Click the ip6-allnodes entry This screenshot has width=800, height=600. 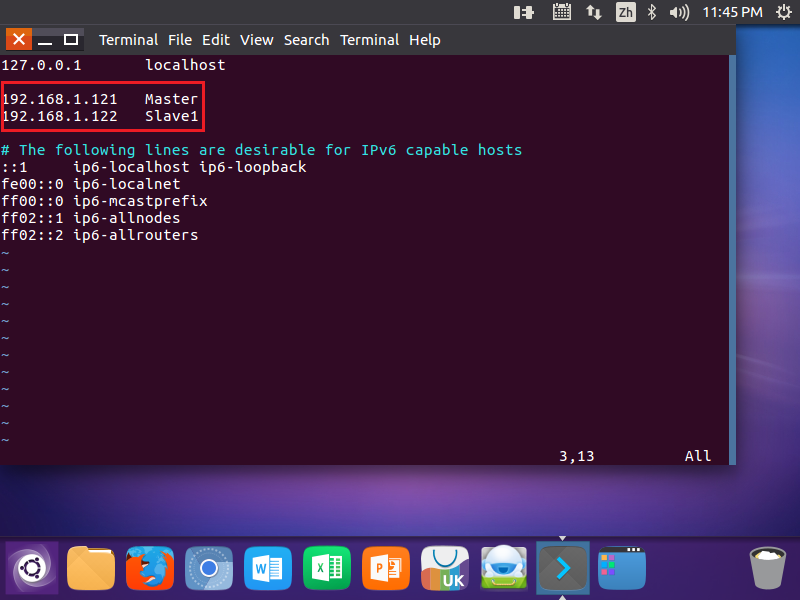[x=127, y=218]
